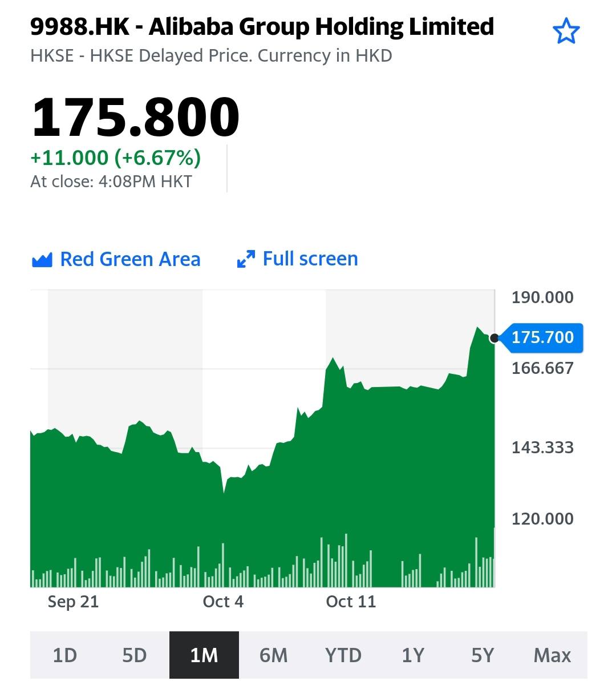The height and width of the screenshot is (681, 616).
Task: Click the 166.667 y-axis label
Action: [542, 368]
